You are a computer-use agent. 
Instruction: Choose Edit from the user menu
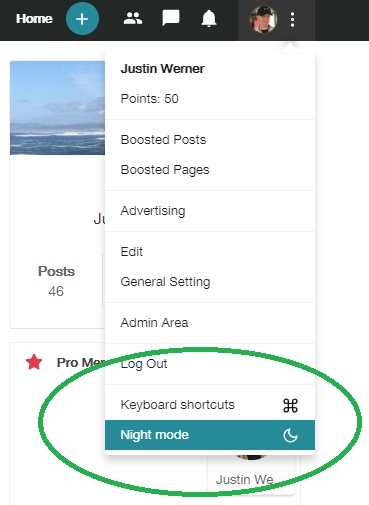132,252
